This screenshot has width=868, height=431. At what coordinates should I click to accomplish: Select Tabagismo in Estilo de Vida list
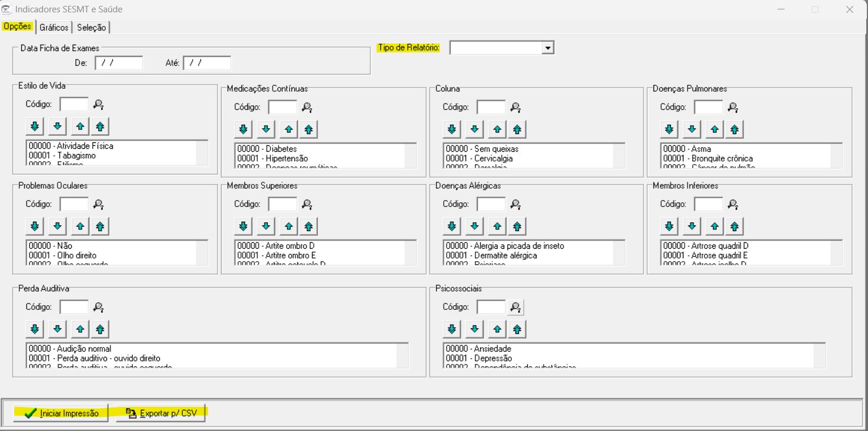pos(76,156)
